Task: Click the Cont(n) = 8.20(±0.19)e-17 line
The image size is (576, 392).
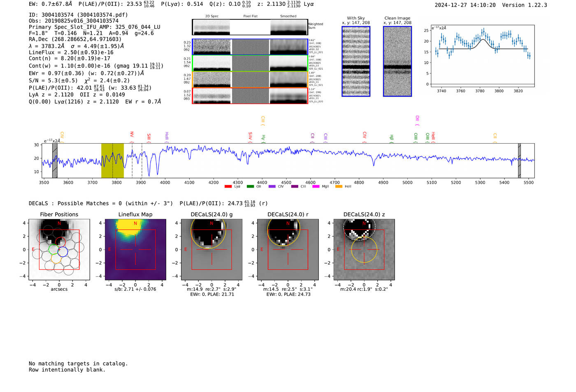Action: (x=70, y=58)
